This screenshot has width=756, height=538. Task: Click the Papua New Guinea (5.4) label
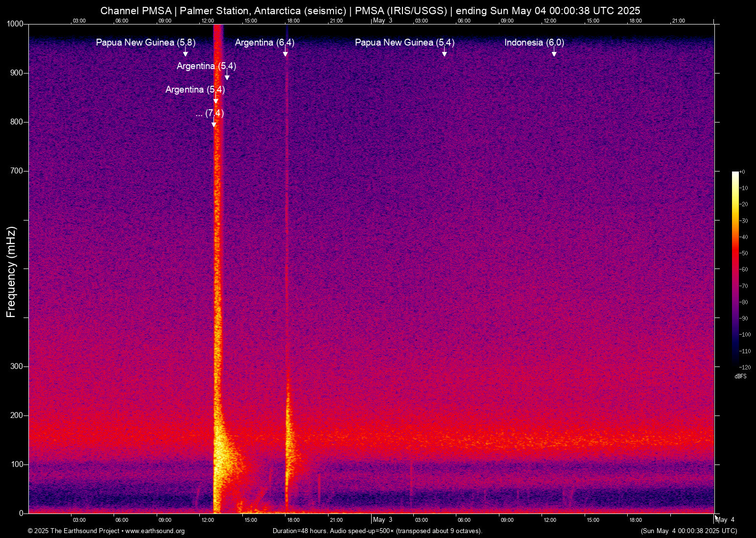click(x=404, y=43)
